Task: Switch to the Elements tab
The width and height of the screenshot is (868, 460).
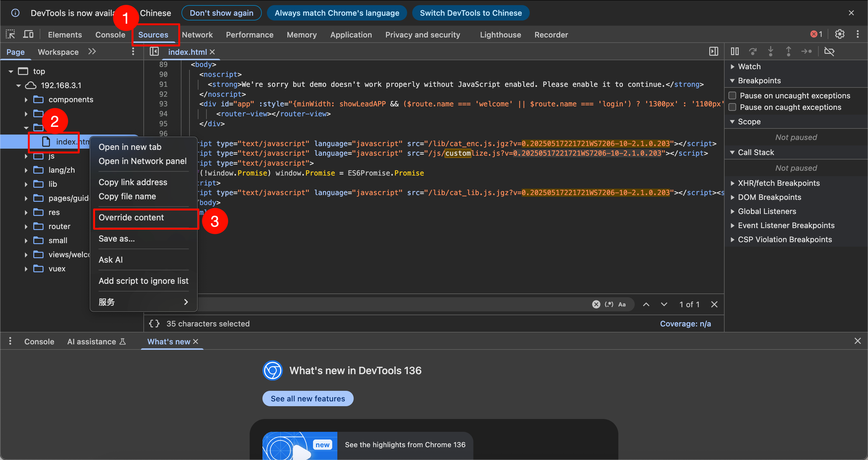Action: coord(65,35)
